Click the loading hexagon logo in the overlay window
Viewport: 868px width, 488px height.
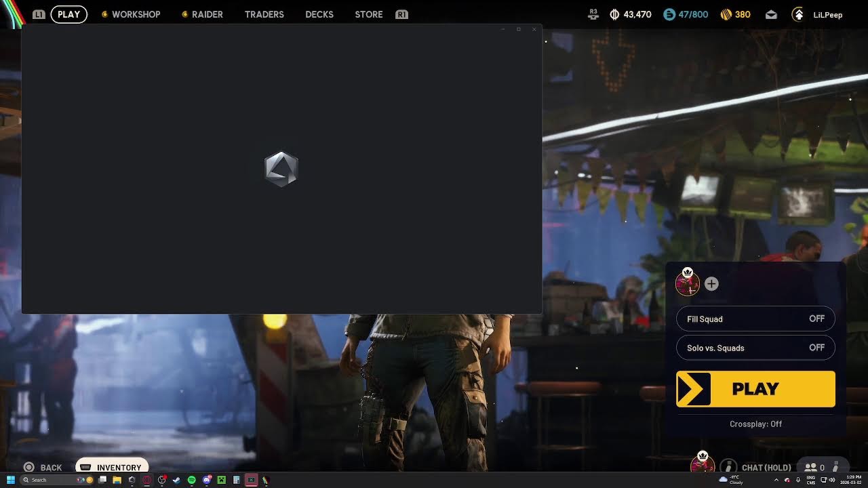(x=281, y=169)
